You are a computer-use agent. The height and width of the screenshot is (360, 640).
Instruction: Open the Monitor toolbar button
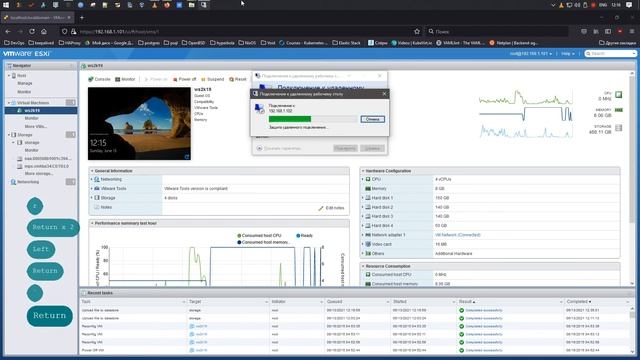click(x=125, y=79)
